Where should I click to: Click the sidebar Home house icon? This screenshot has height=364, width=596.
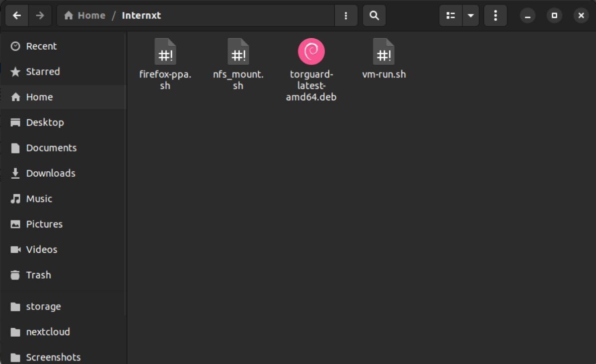pyautogui.click(x=15, y=97)
